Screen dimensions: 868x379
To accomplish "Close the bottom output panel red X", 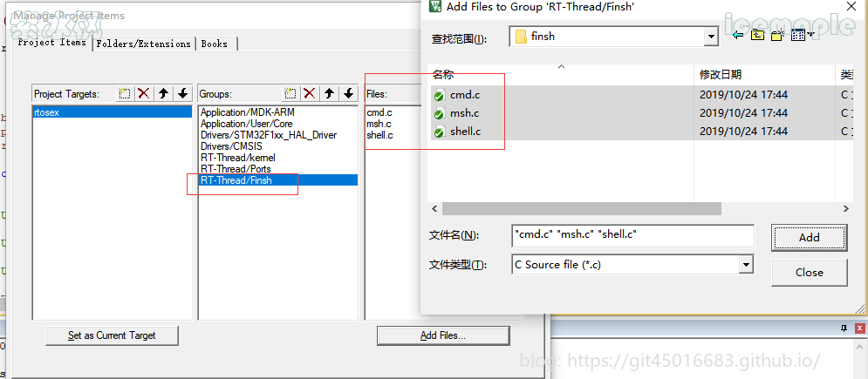I will click(859, 328).
